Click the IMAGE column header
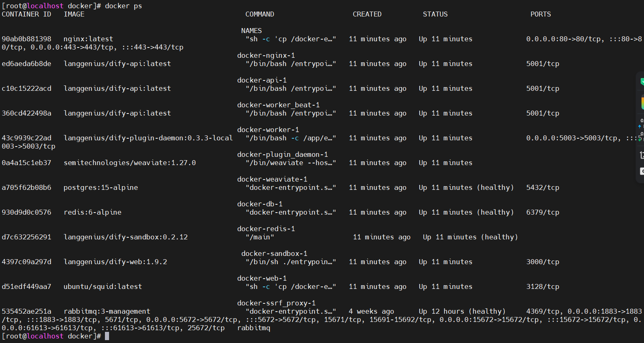 click(x=74, y=14)
